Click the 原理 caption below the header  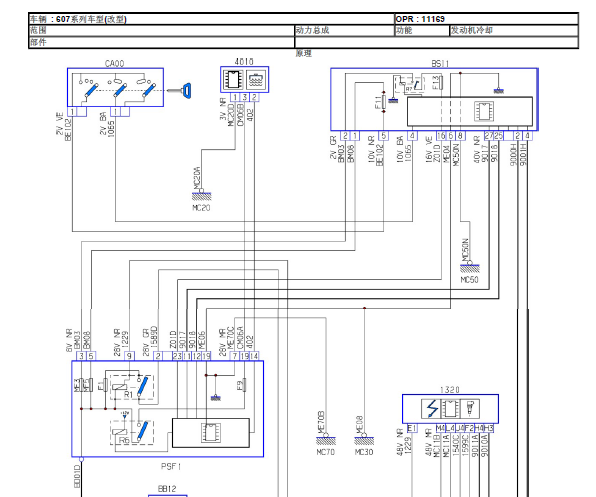point(303,53)
